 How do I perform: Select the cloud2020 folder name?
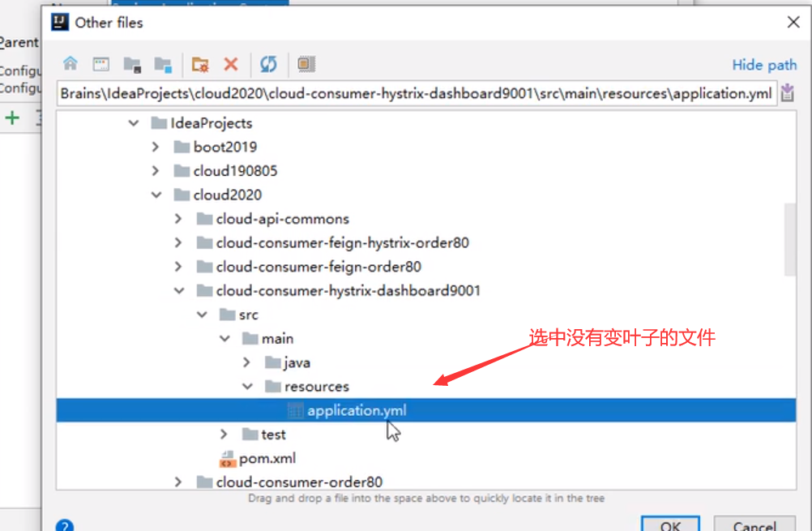(228, 195)
